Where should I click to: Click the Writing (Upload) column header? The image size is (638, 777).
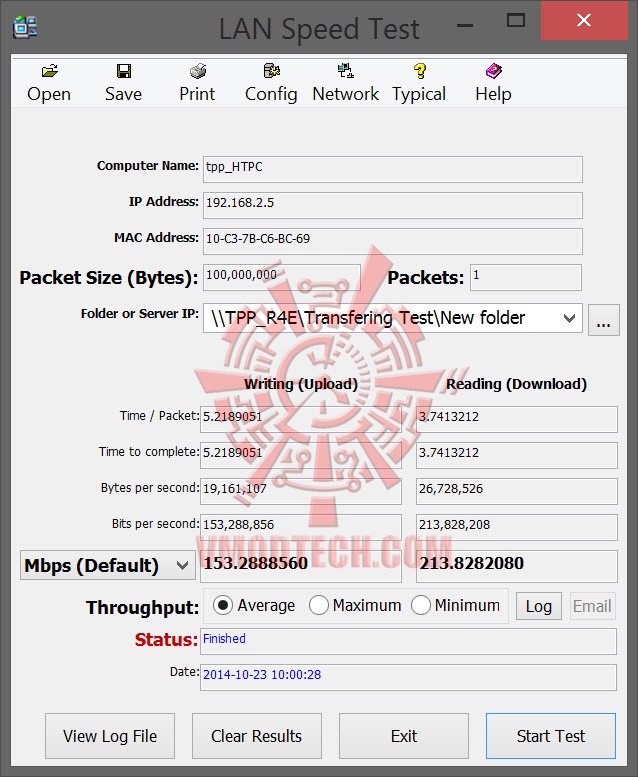[301, 384]
